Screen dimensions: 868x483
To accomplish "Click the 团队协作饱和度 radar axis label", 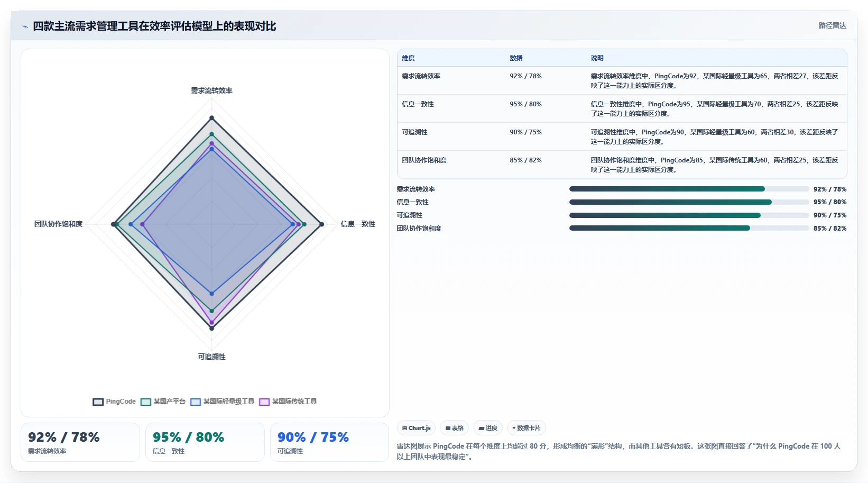I will 58,224.
